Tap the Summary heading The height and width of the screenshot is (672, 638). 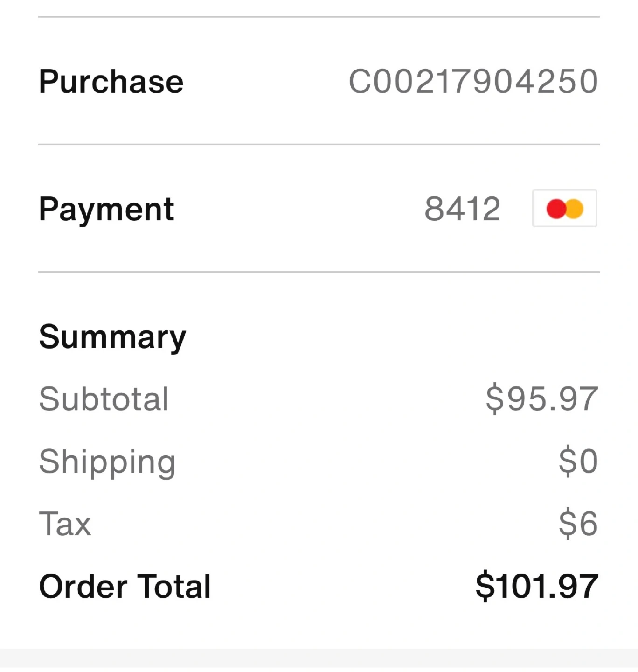(x=112, y=337)
